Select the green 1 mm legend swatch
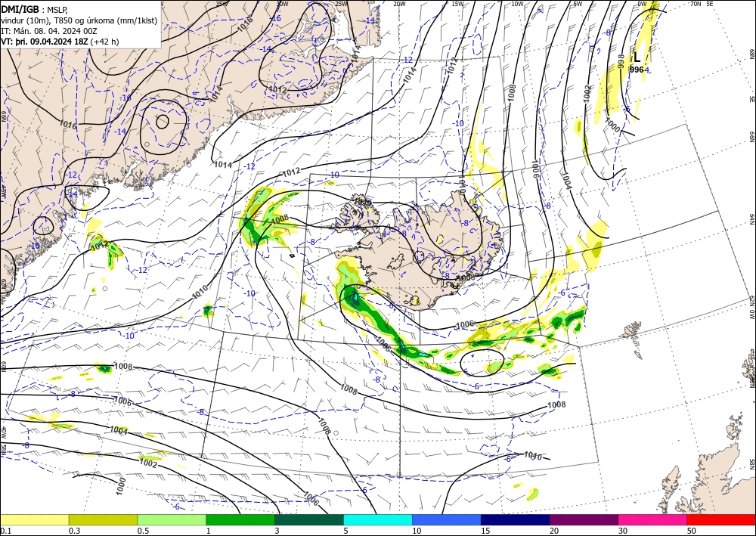The width and height of the screenshot is (756, 536). pos(240,519)
